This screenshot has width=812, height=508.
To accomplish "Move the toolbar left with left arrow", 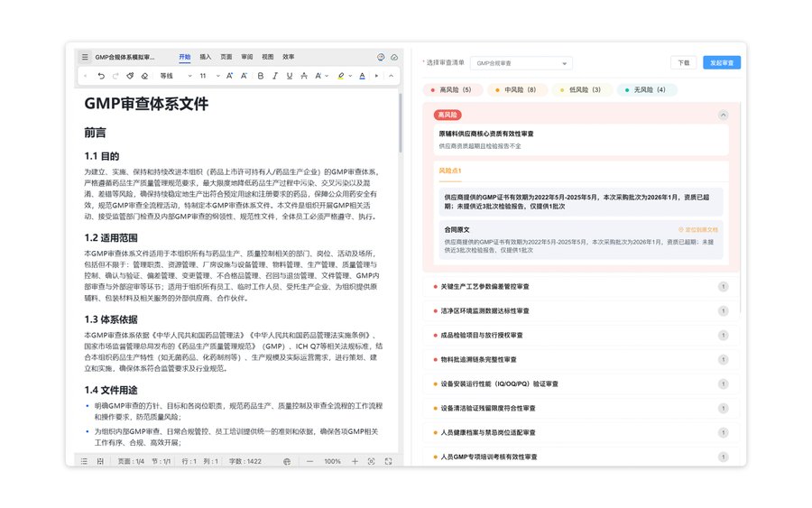I will point(86,76).
